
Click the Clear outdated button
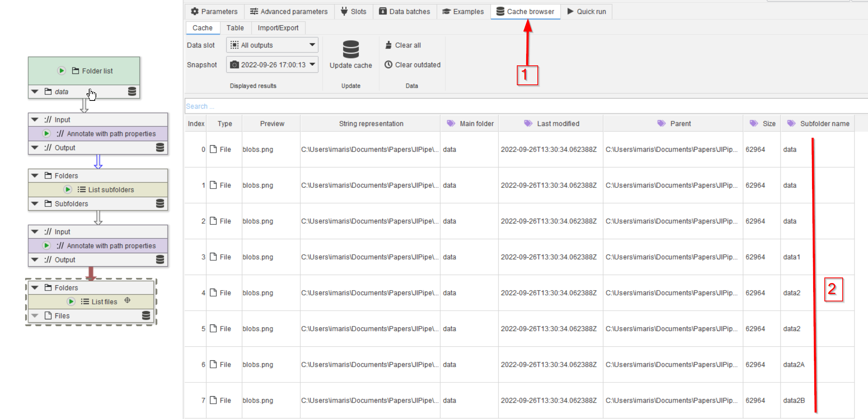(412, 65)
